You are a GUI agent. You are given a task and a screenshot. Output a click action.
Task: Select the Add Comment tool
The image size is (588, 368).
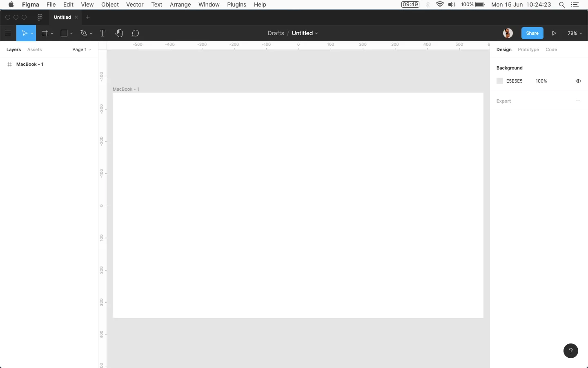pos(136,33)
